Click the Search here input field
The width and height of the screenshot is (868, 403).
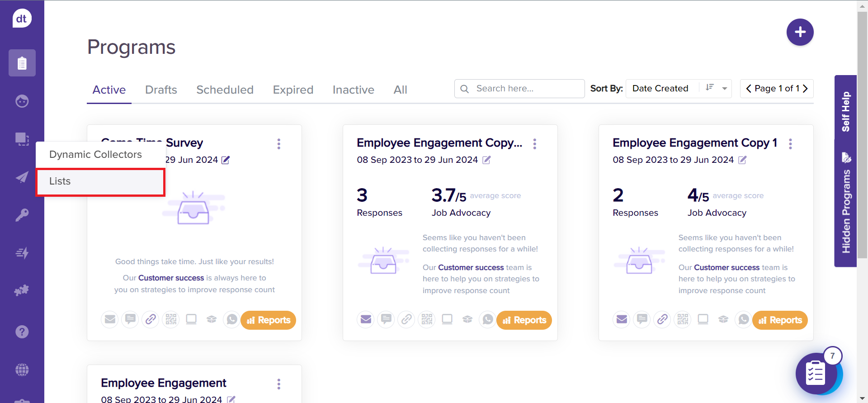[x=524, y=89]
